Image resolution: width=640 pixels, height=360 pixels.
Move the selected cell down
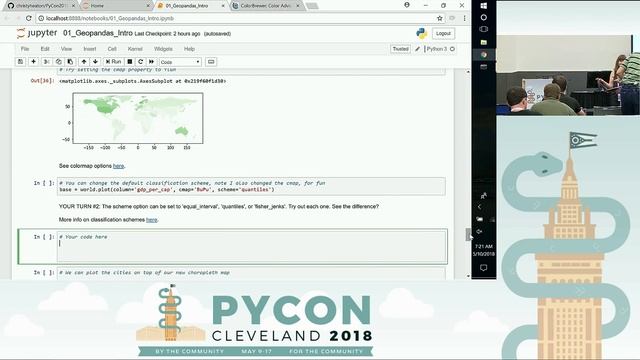[95, 62]
